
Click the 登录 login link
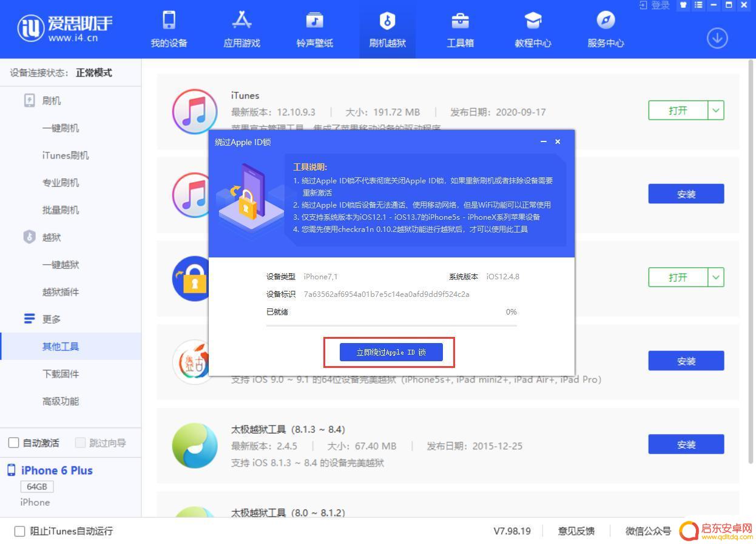click(x=655, y=5)
